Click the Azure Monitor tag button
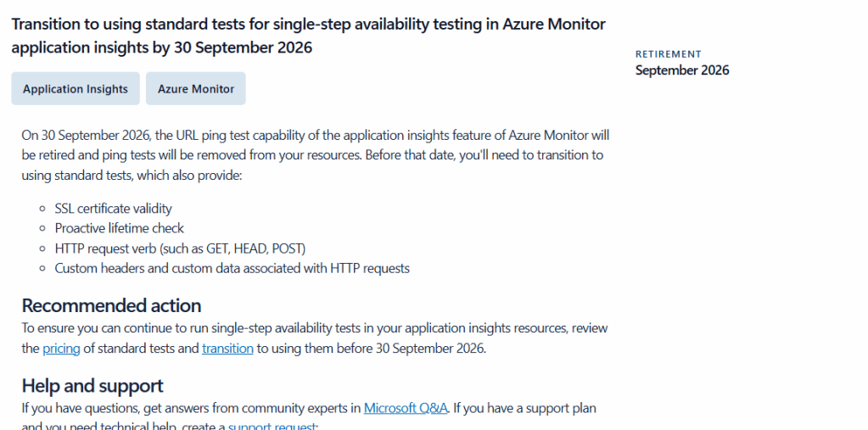Screen dimensions: 868x430 tap(196, 89)
